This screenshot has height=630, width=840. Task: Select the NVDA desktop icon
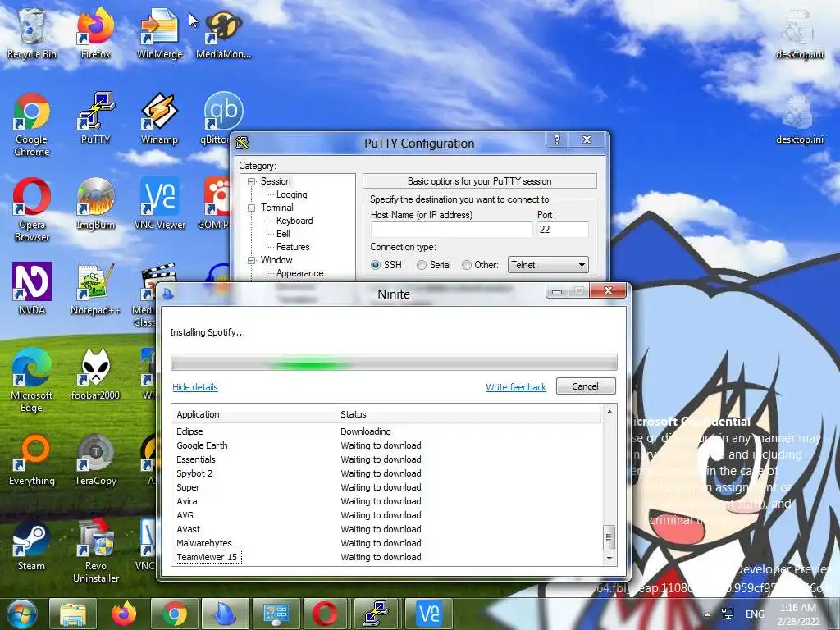click(x=32, y=288)
